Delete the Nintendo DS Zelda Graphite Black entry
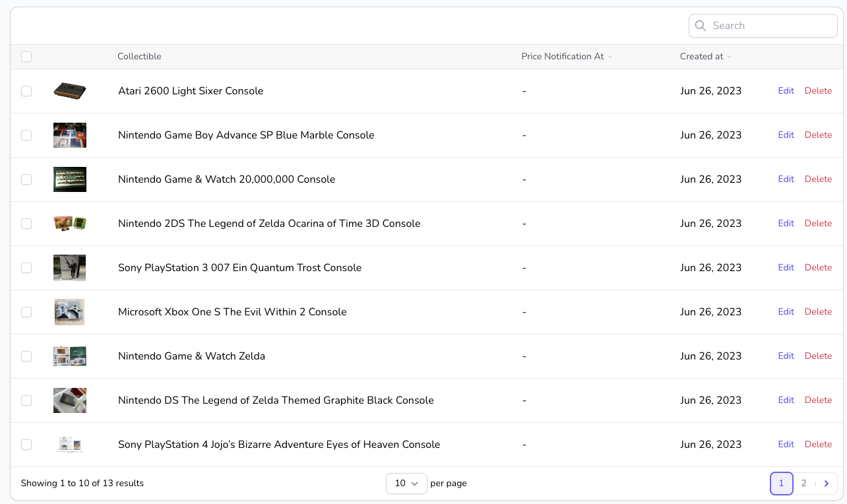 819,400
